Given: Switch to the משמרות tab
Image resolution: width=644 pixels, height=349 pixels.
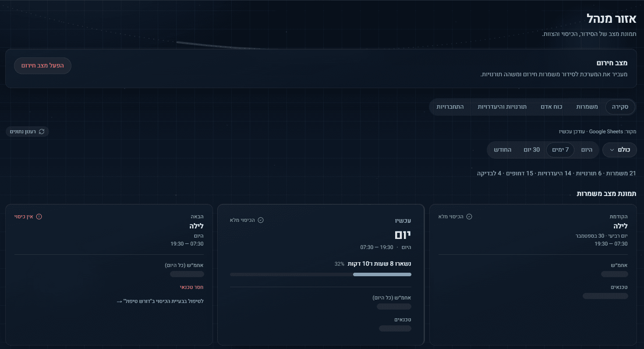Looking at the screenshot, I should coord(587,107).
